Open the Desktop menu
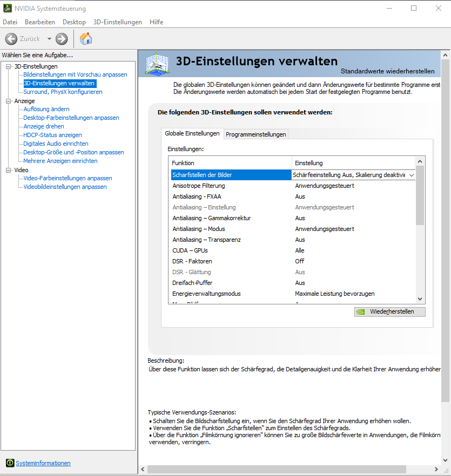This screenshot has height=476, width=451. tap(74, 22)
